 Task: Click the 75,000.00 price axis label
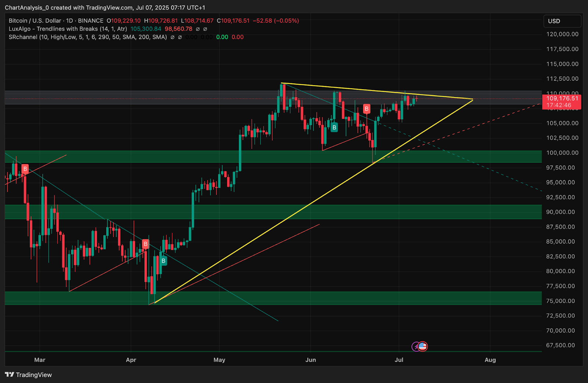[x=560, y=301]
